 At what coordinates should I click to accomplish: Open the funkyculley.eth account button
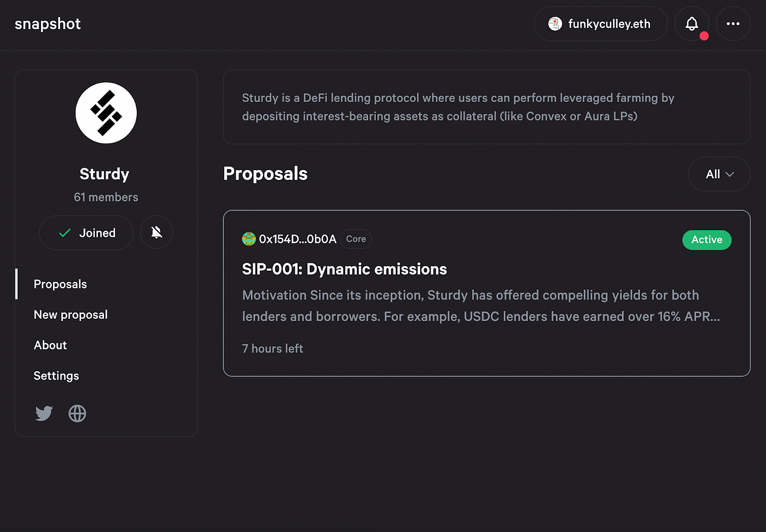click(601, 24)
